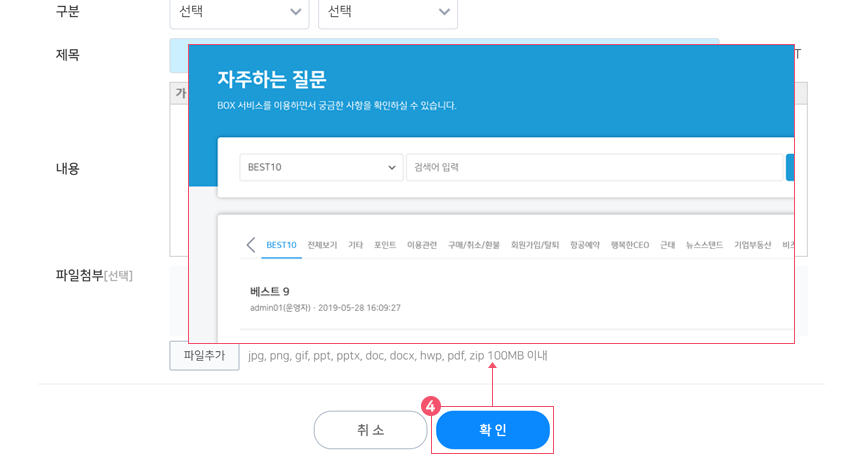This screenshot has width=868, height=473.
Task: Click the left arrow in category tabs
Action: [x=251, y=245]
